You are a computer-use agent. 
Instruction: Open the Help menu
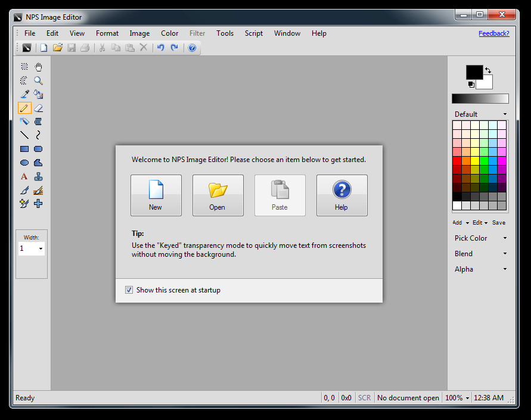319,33
